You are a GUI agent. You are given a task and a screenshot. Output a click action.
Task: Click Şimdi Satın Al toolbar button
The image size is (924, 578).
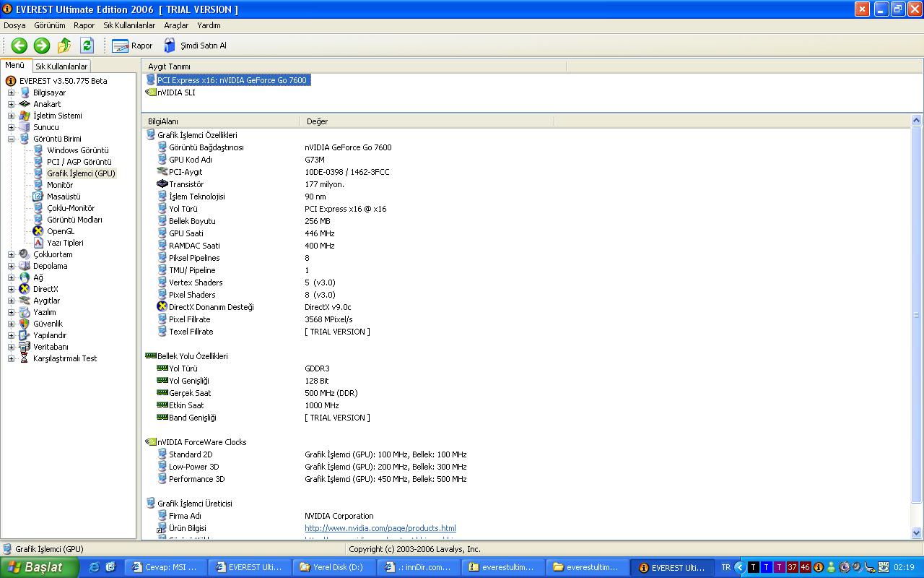pos(195,46)
